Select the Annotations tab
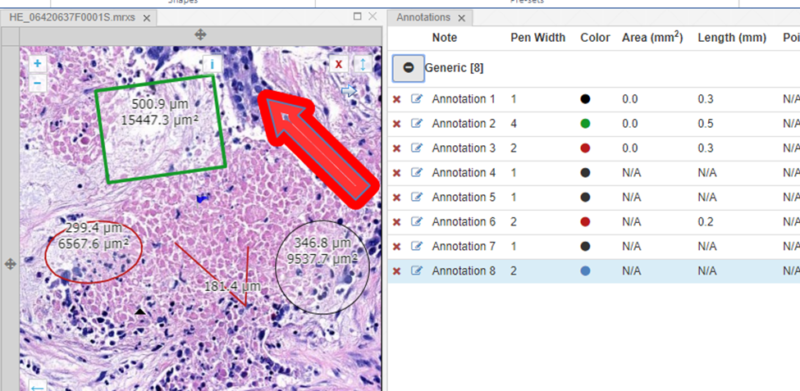The image size is (800, 391). [x=423, y=17]
